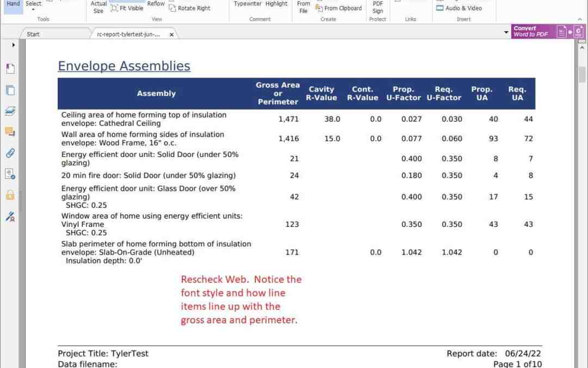The image size is (588, 368).
Task: Open the document tab list dropdown
Action: click(507, 33)
